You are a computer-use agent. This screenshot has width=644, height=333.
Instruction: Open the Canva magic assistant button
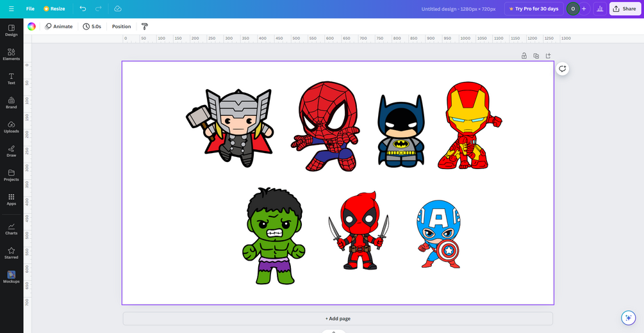(x=628, y=318)
